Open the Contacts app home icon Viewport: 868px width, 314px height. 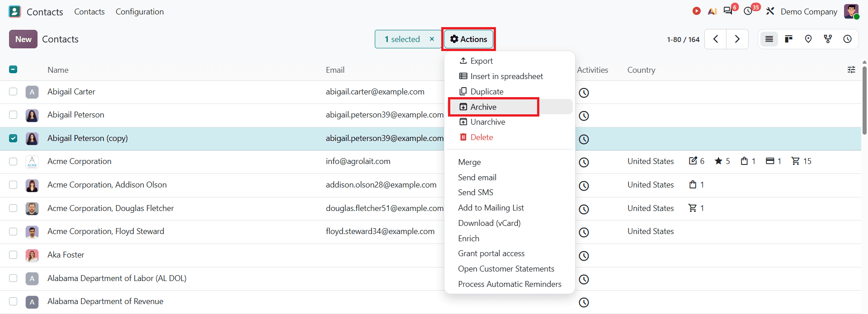(15, 12)
